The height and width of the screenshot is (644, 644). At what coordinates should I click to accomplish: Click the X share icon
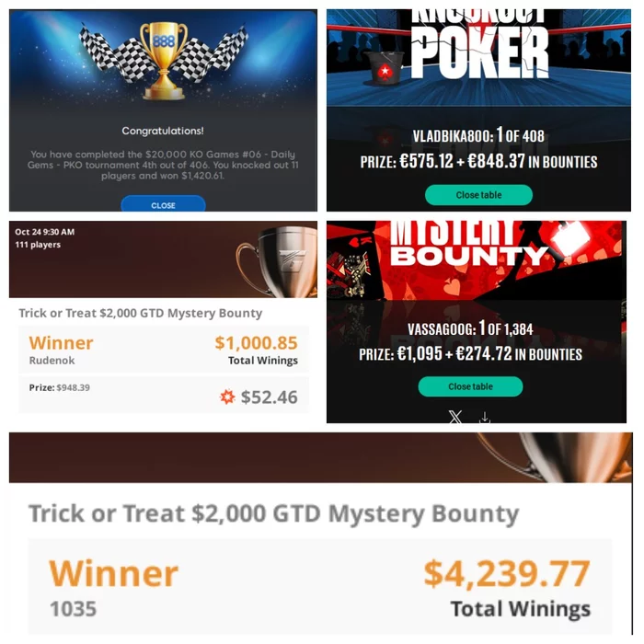(x=455, y=417)
